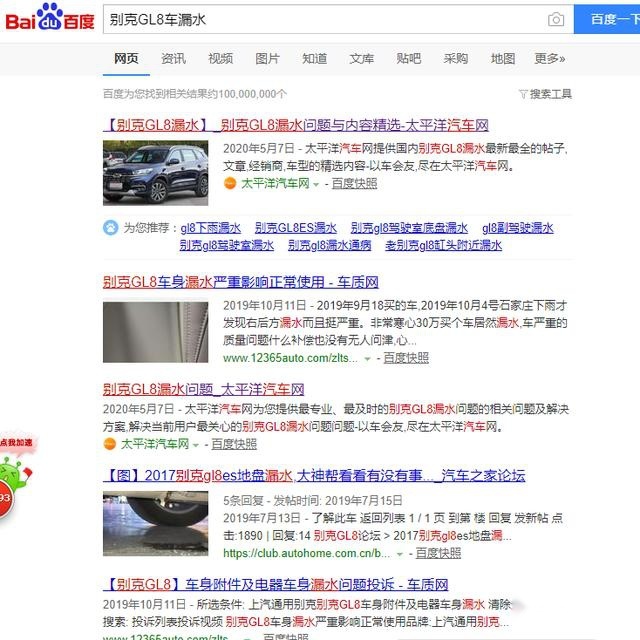
Task: Switch to the 知道 tab
Action: (314, 59)
